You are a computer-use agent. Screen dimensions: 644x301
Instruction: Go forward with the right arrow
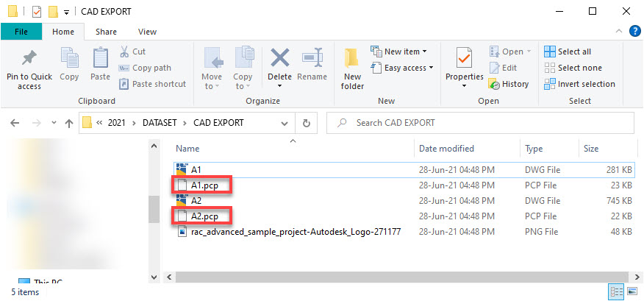point(36,123)
